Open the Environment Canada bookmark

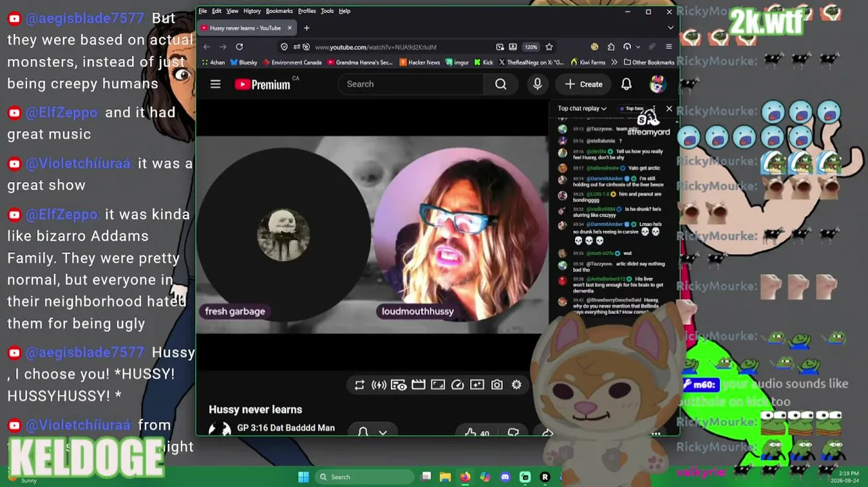coord(292,62)
